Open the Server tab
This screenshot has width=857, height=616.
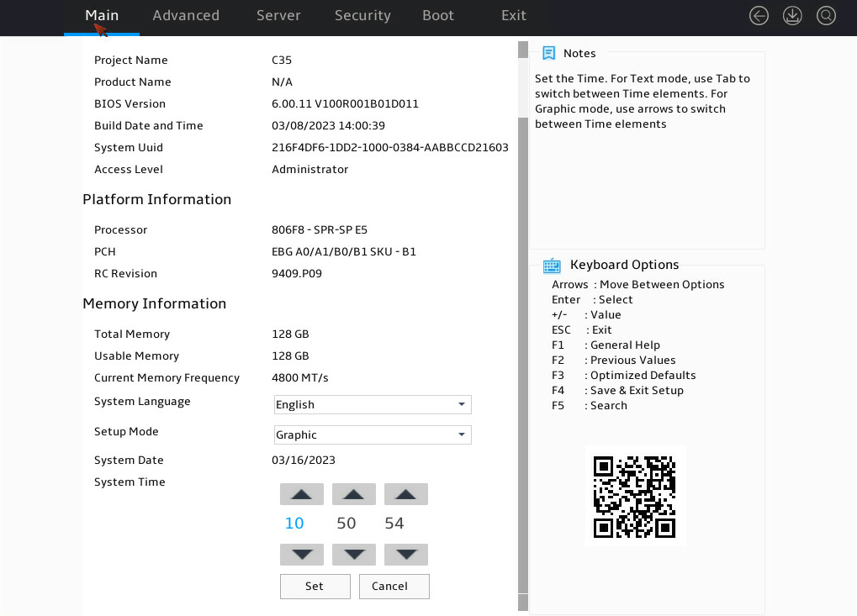(x=278, y=16)
